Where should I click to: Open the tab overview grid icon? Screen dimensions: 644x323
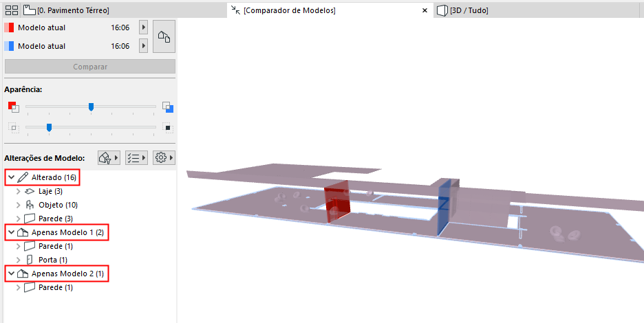coord(12,10)
